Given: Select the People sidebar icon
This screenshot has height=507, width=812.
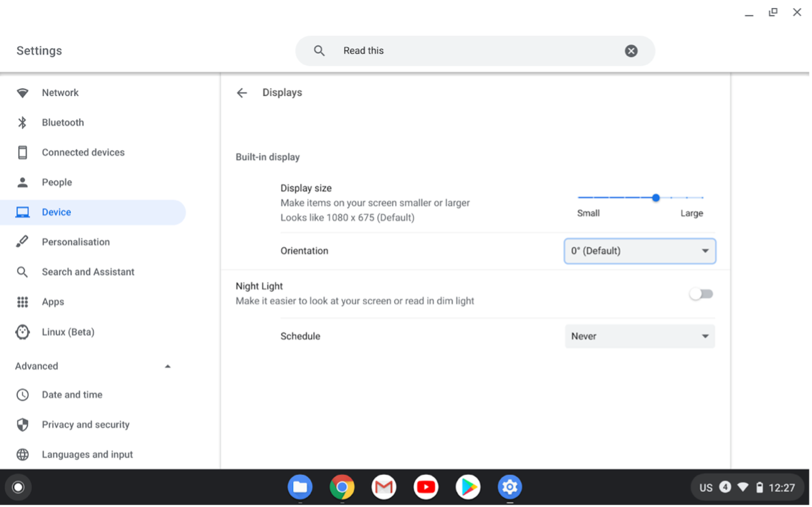Looking at the screenshot, I should [23, 182].
